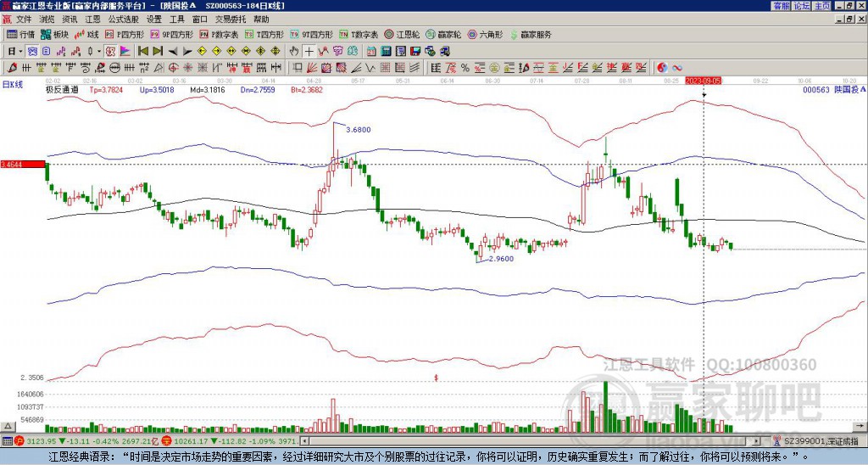
Task: Click the Md=3.1816 indicator value
Action: coord(207,89)
